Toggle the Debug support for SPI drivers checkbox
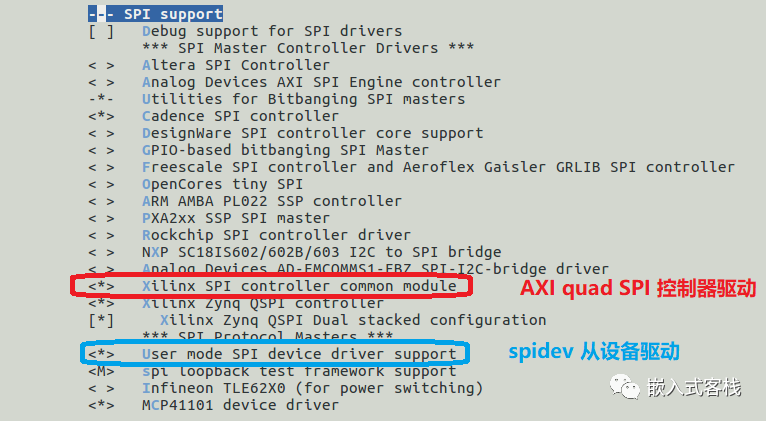 [101, 31]
